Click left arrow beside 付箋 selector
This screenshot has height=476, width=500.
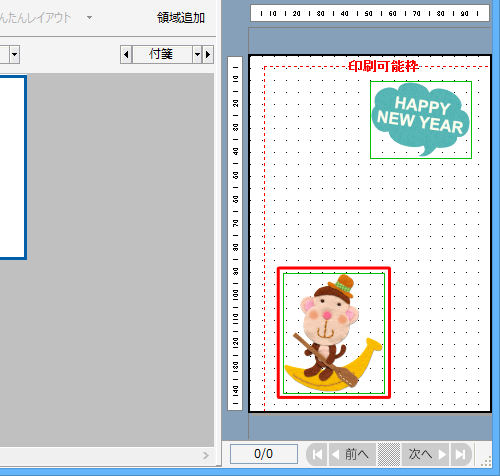pos(126,54)
